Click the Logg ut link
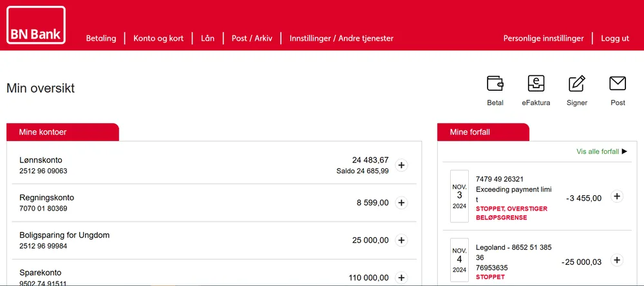The width and height of the screenshot is (644, 286). click(x=615, y=38)
